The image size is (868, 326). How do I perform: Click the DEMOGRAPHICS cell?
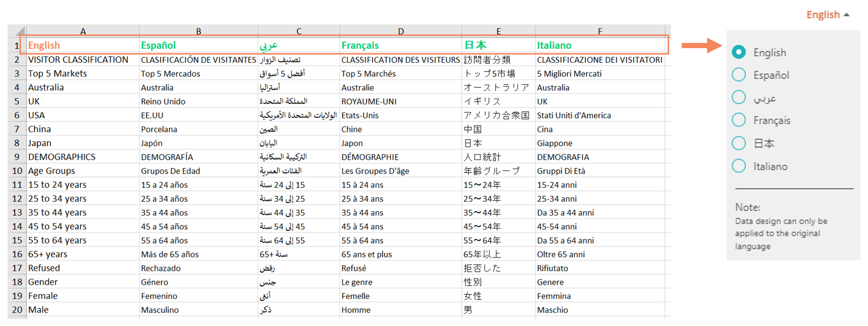[83, 157]
